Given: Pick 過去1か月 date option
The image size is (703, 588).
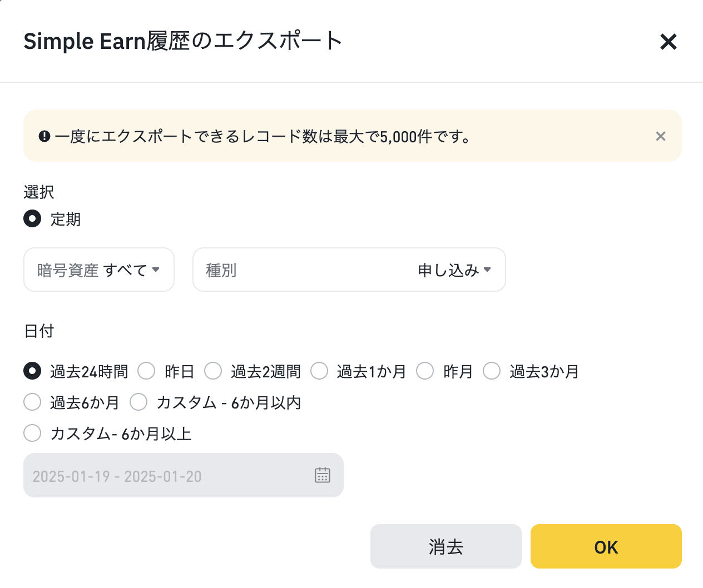Looking at the screenshot, I should coord(320,371).
